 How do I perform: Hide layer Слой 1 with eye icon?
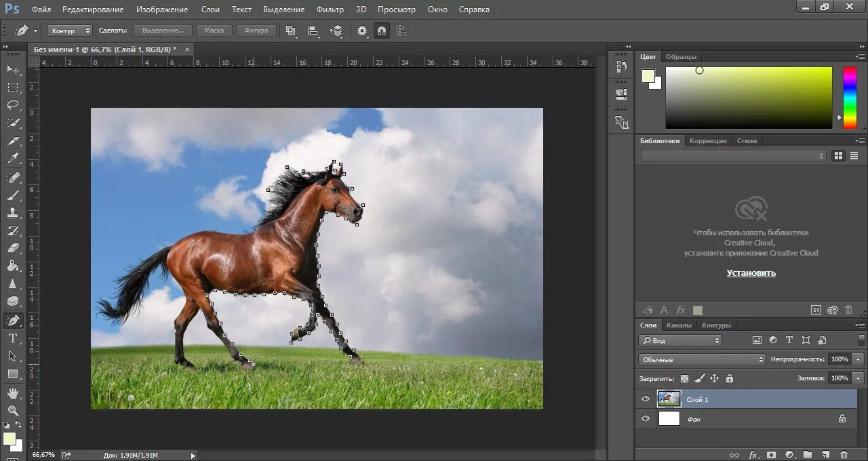(646, 399)
